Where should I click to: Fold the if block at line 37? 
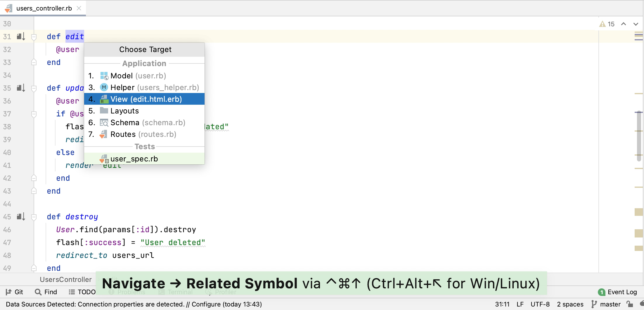click(x=34, y=114)
